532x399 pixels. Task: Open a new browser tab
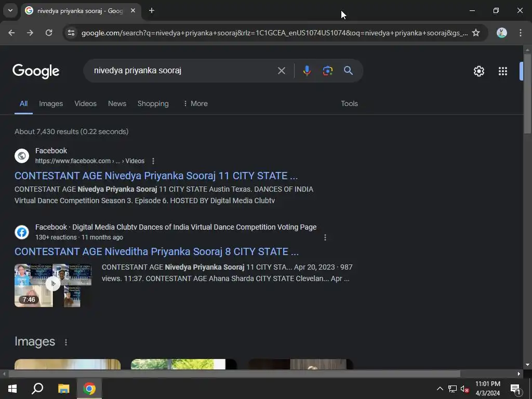tap(152, 10)
